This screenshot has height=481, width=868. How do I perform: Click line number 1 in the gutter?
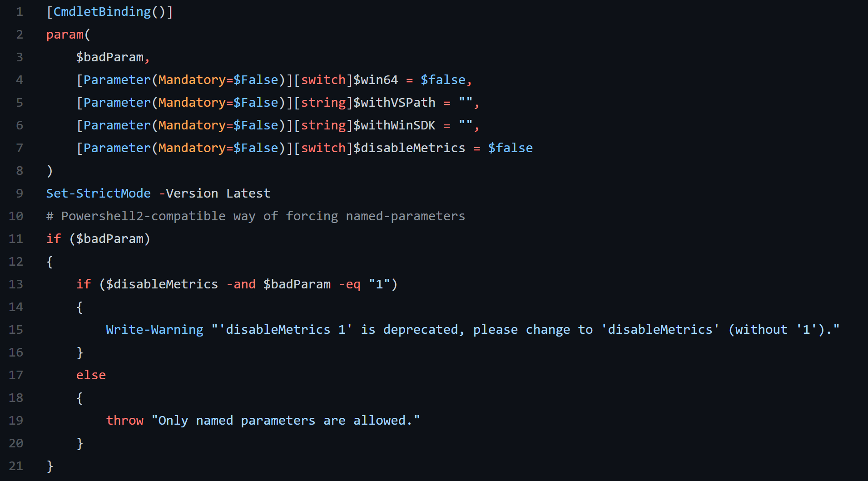pos(20,12)
